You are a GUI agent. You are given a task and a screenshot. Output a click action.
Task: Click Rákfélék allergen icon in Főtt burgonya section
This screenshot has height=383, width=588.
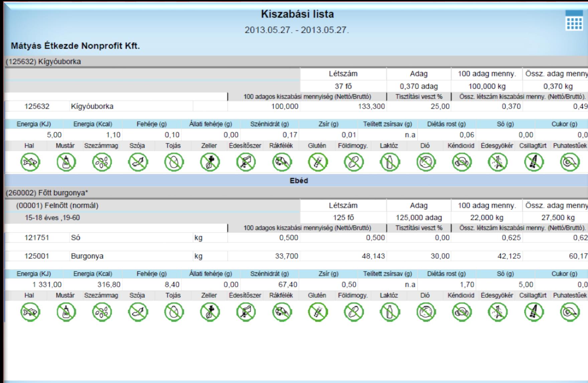coord(282,312)
